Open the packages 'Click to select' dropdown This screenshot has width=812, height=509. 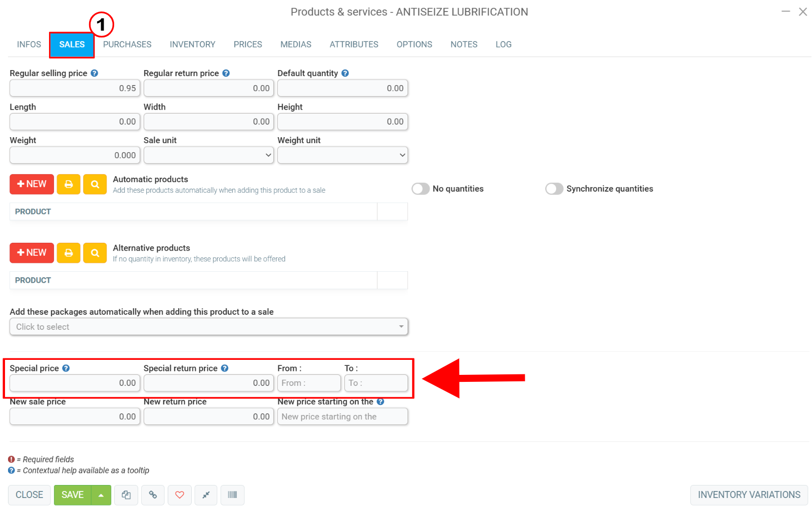[x=209, y=327]
